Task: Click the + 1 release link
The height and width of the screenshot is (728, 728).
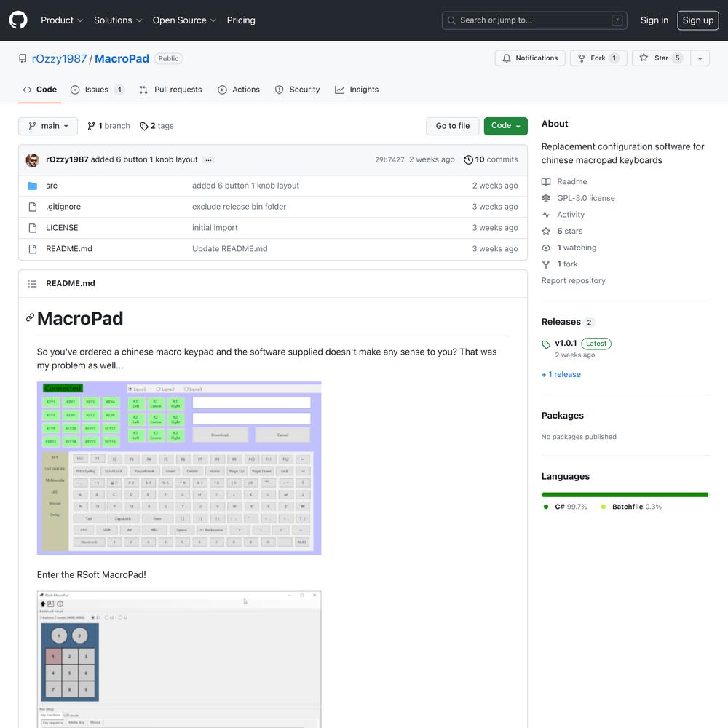Action: 561,375
